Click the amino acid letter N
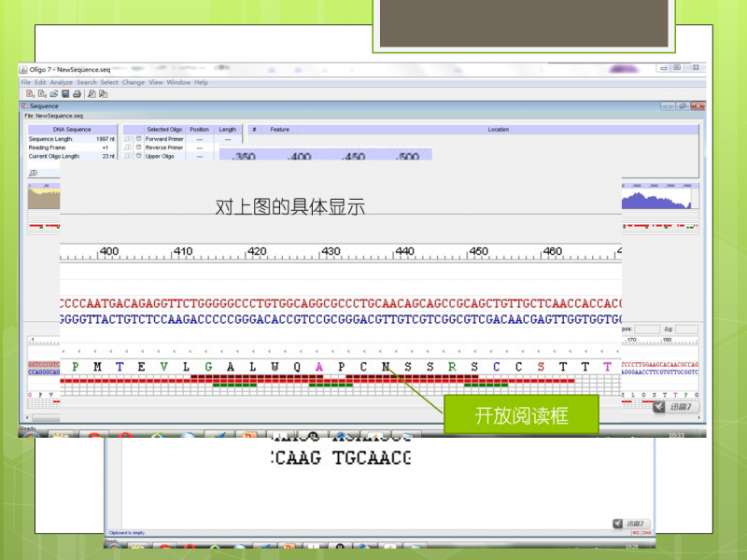 tap(386, 367)
